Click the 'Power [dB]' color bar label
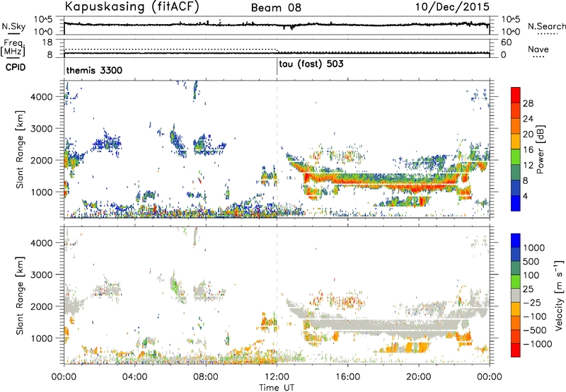The width and height of the screenshot is (566, 392). (541, 149)
